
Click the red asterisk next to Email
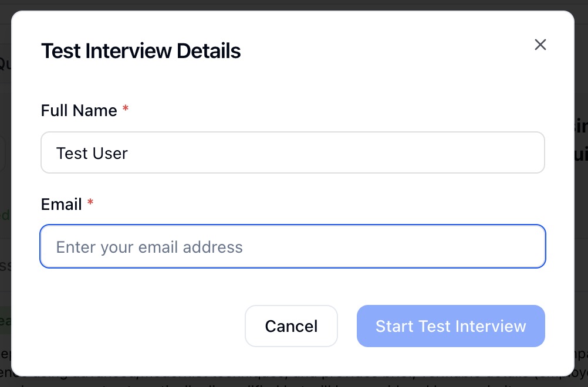pyautogui.click(x=90, y=203)
